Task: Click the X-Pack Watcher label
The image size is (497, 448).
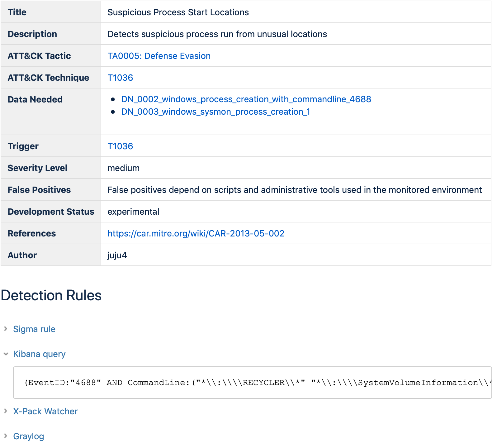Action: pyautogui.click(x=45, y=411)
